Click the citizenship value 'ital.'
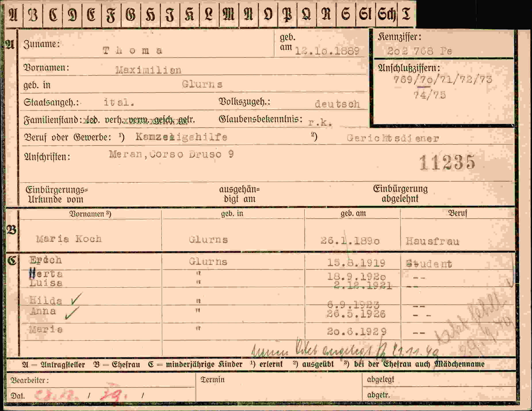 click(x=119, y=102)
